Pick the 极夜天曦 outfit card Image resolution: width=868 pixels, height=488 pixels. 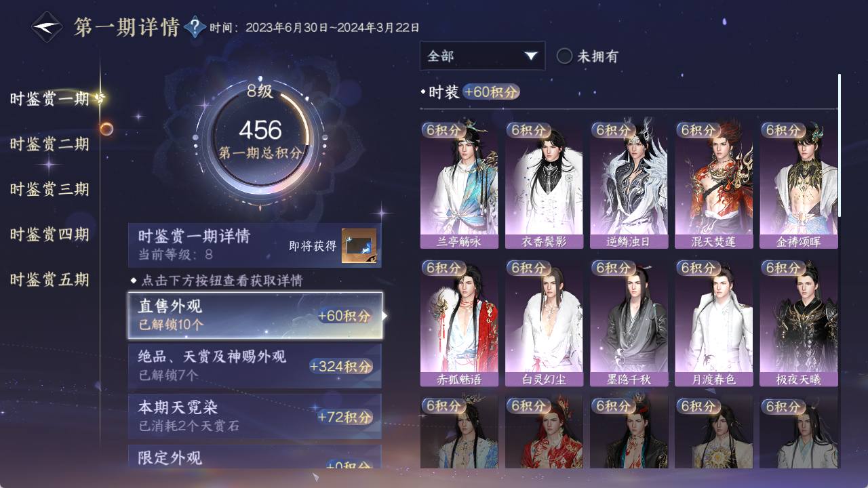coord(799,323)
